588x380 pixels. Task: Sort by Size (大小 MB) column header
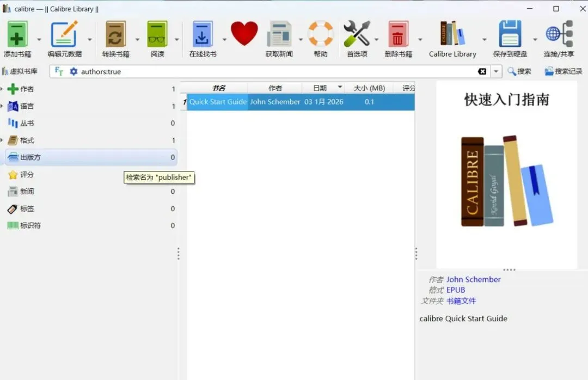pos(369,88)
